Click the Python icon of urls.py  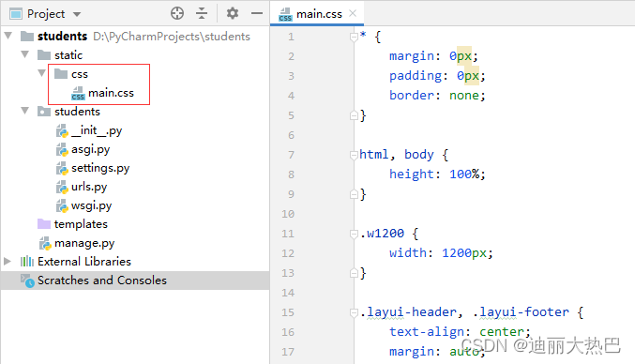[x=62, y=187]
